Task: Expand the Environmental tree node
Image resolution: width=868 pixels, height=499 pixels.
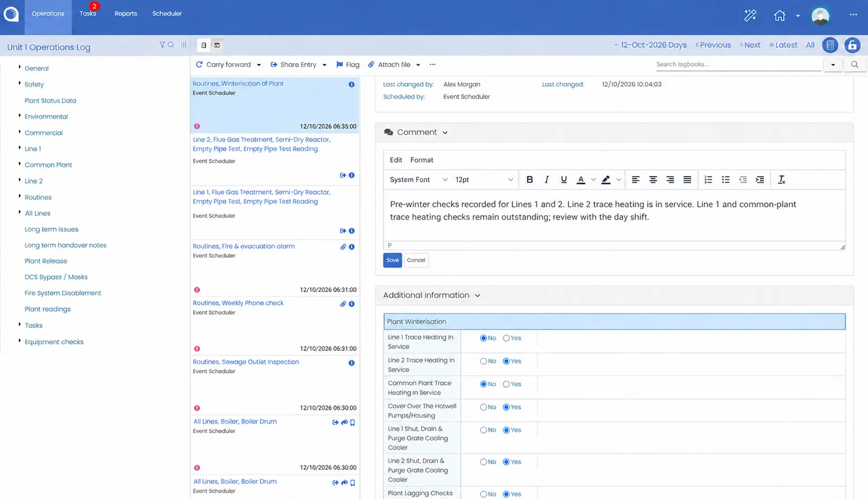Action: (20, 116)
